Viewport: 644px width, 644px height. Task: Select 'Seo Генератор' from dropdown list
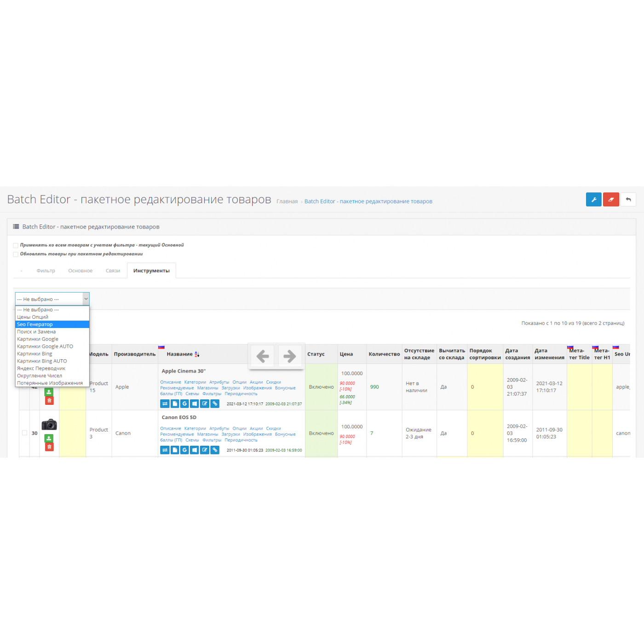click(35, 324)
